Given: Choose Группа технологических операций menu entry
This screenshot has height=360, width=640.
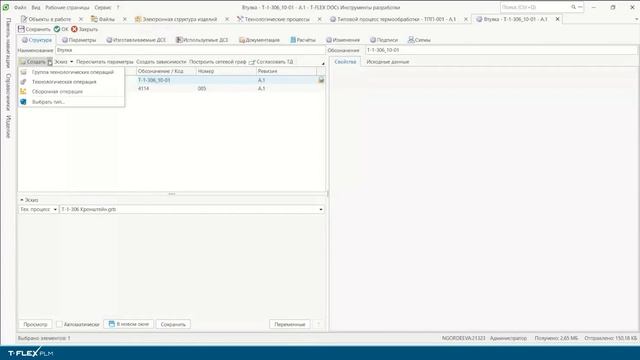Looking at the screenshot, I should [72, 72].
